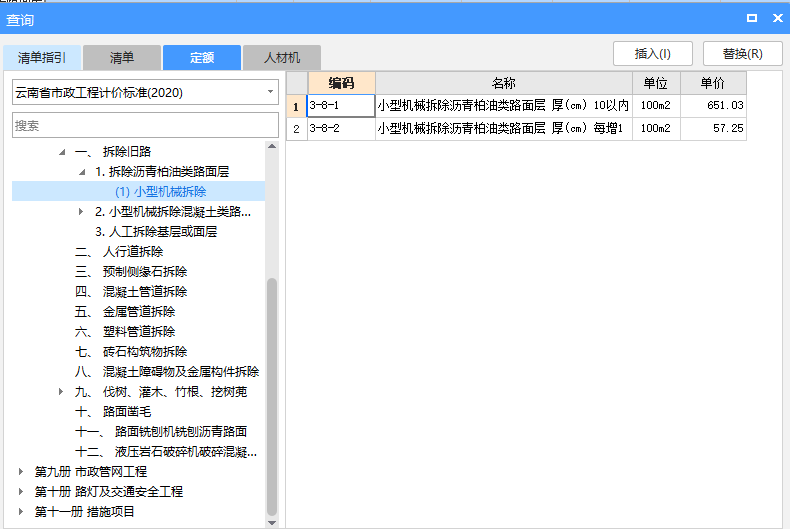Click the 替换(R) button
This screenshot has height=529, width=790.
click(742, 53)
